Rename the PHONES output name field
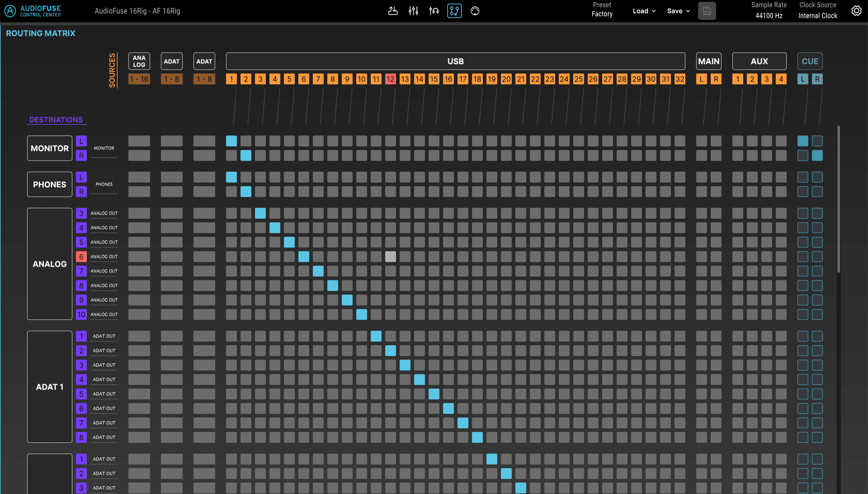 (x=104, y=185)
